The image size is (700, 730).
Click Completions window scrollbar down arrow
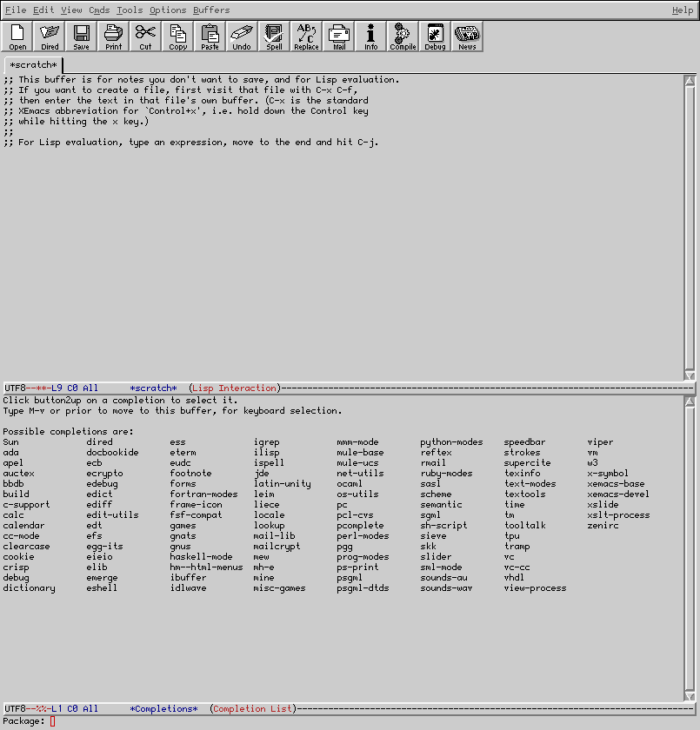690,696
